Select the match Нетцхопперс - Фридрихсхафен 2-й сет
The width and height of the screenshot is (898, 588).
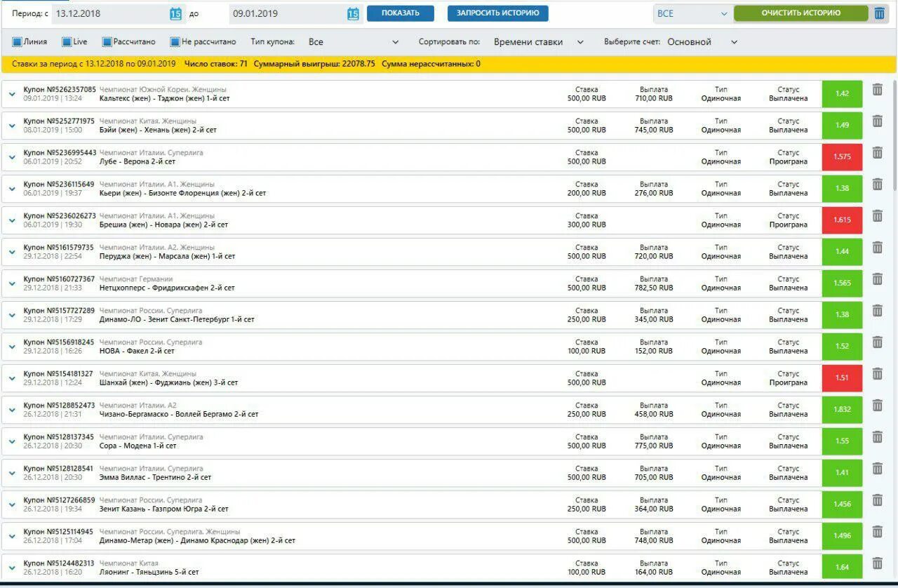coord(167,288)
